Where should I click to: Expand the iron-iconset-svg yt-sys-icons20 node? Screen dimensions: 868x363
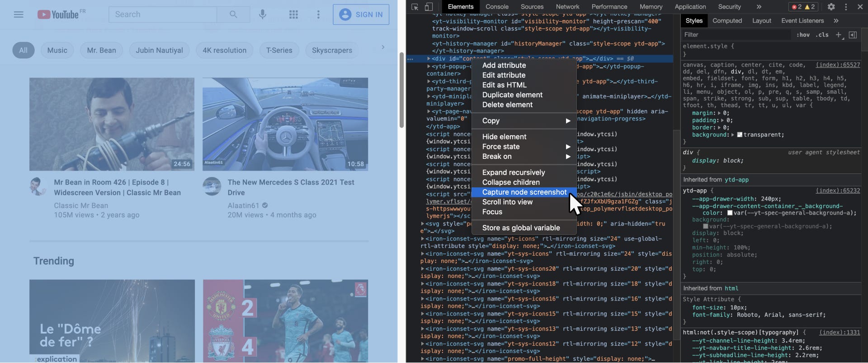pyautogui.click(x=423, y=269)
